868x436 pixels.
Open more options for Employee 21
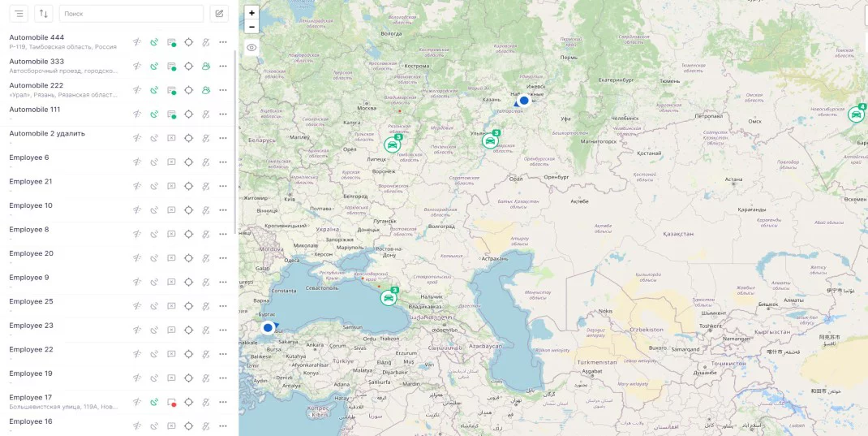223,186
